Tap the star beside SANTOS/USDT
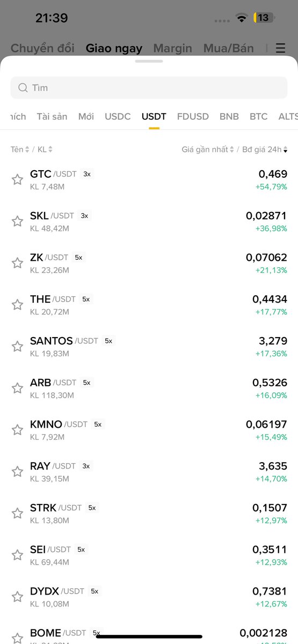 pos(18,346)
